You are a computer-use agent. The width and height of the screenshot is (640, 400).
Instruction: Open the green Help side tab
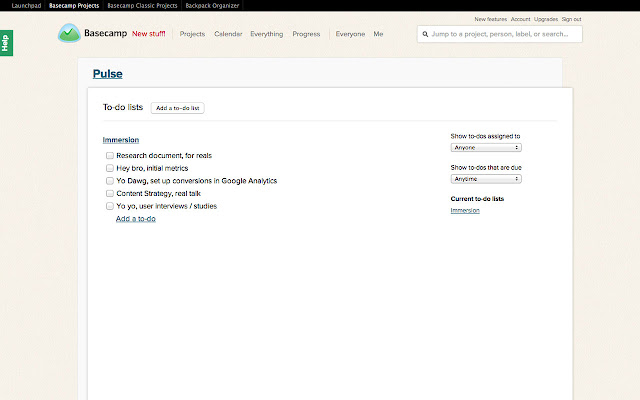pyautogui.click(x=6, y=43)
